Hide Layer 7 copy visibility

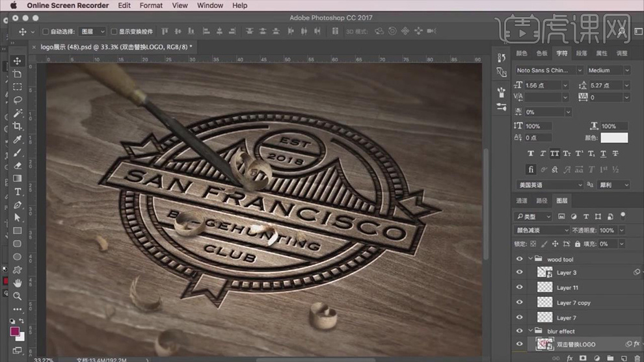pos(519,302)
